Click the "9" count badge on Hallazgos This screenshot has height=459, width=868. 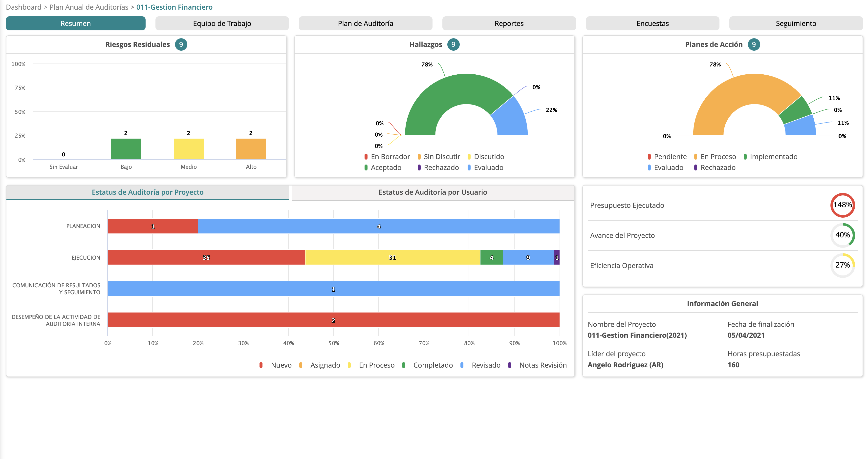454,44
